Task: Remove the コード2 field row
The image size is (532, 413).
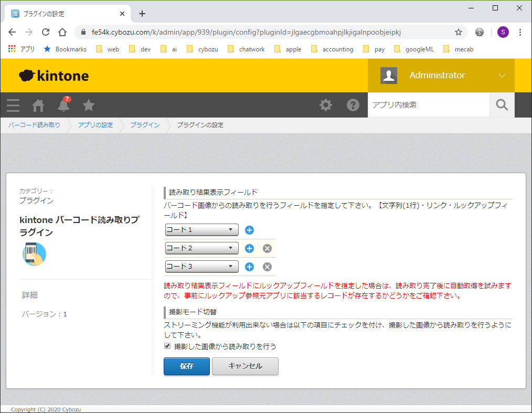Action: pos(268,248)
